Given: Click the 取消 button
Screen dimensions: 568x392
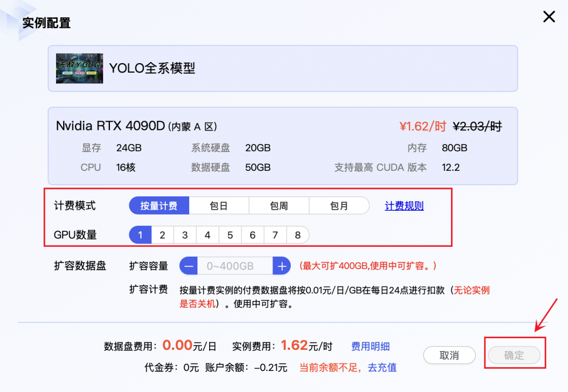Looking at the screenshot, I should 449,355.
